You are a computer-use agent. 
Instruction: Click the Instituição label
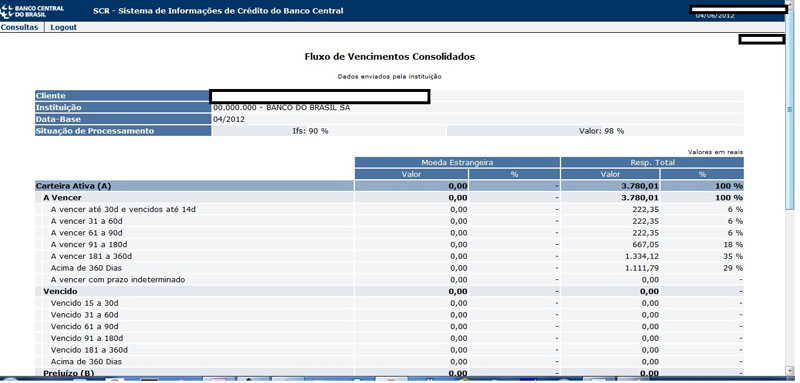(58, 108)
